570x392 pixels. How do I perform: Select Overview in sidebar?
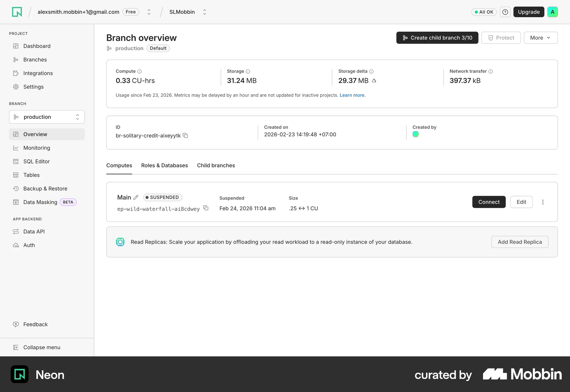[x=47, y=134]
